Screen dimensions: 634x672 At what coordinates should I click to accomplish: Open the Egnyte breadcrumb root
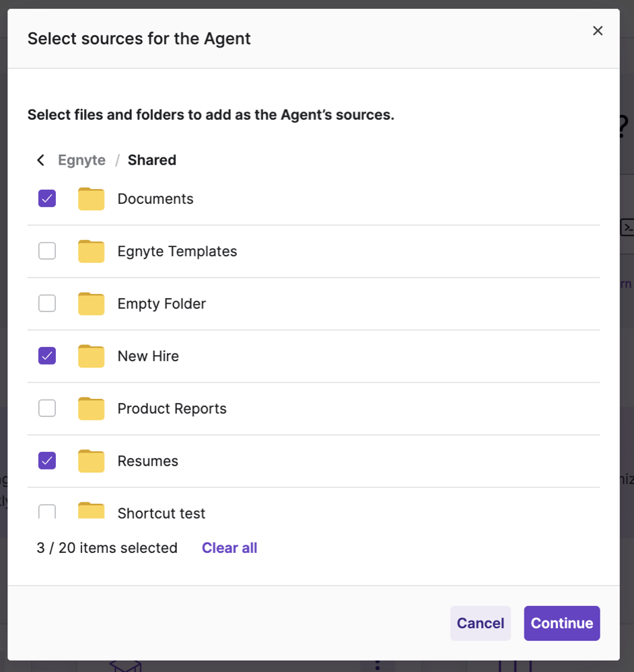click(x=81, y=160)
